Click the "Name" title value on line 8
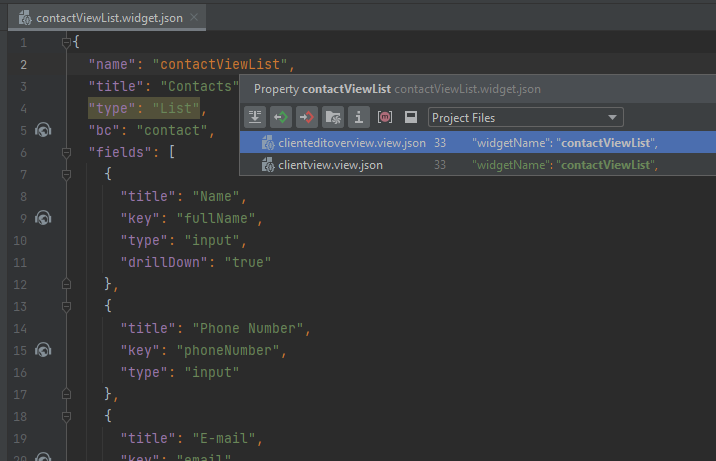716x461 pixels. (216, 196)
